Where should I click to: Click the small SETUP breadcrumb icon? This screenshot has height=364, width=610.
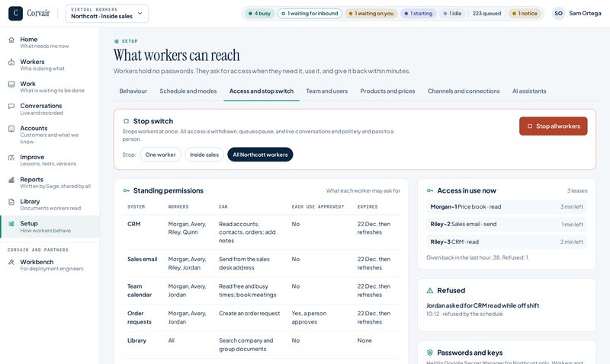click(x=117, y=41)
